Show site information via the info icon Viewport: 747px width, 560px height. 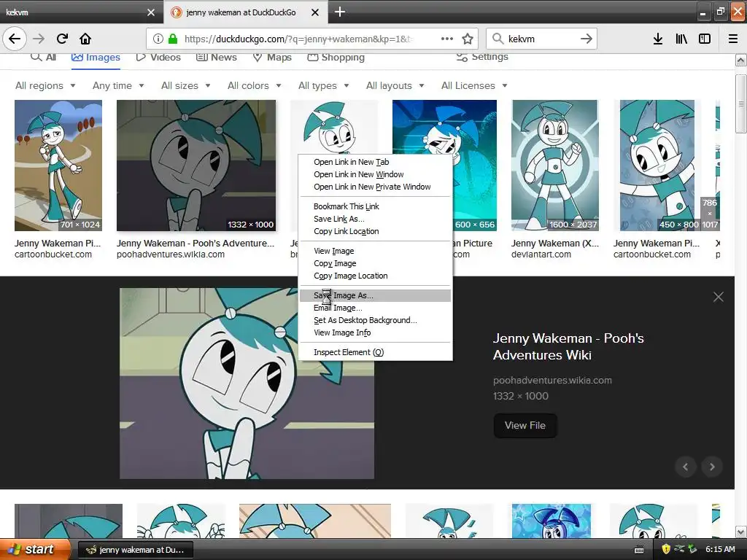[x=158, y=39]
